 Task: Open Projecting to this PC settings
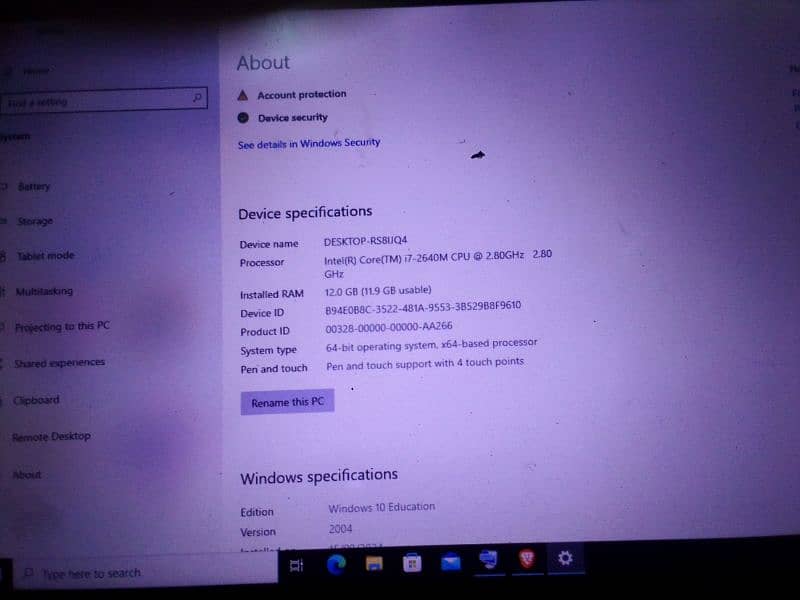click(61, 327)
